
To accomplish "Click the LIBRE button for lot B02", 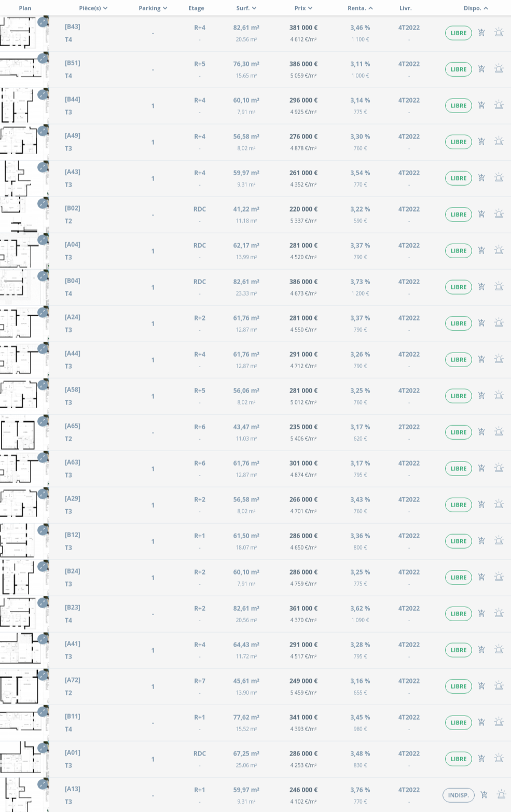I will (x=458, y=214).
